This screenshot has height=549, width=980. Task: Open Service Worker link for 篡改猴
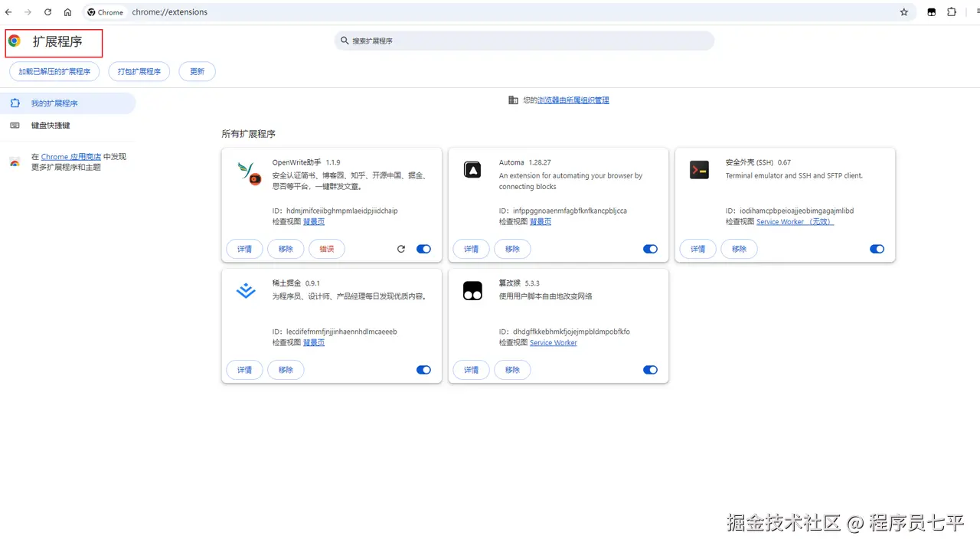click(554, 343)
